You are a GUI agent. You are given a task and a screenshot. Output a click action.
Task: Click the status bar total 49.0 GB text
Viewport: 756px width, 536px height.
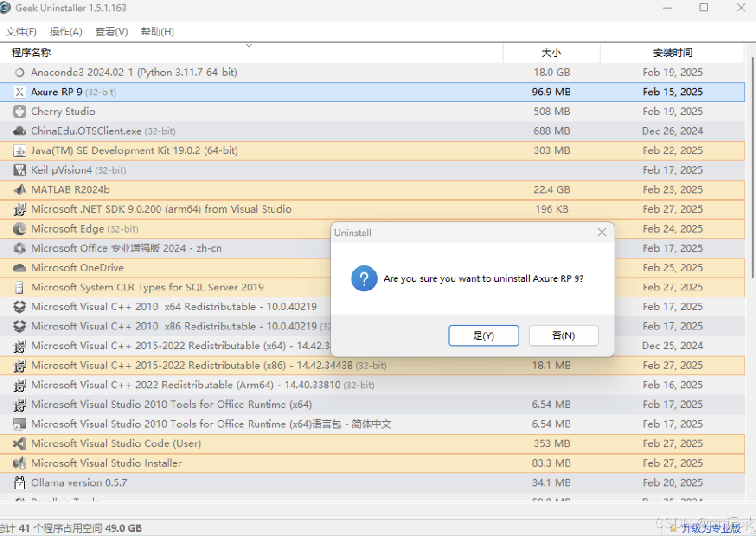[124, 528]
